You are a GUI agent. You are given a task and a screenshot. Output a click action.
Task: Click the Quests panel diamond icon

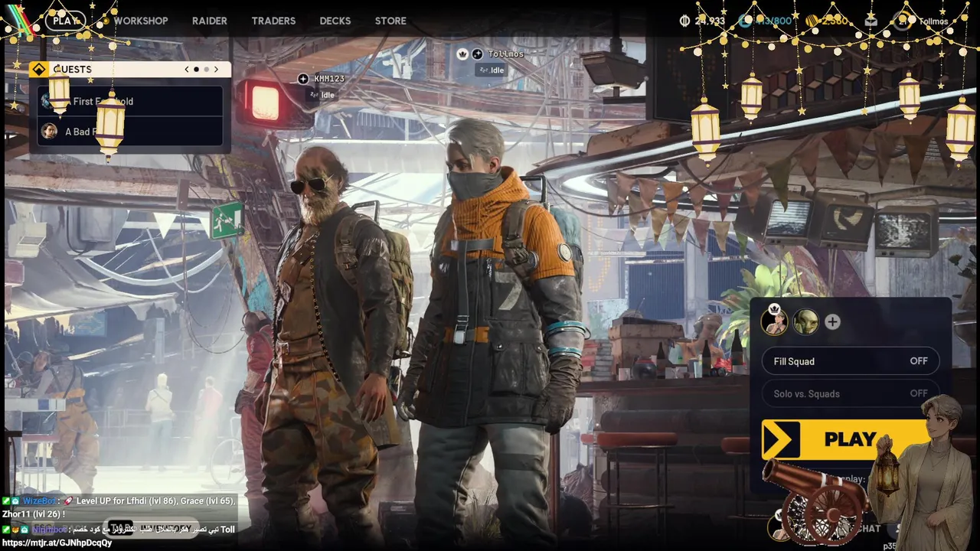point(38,69)
